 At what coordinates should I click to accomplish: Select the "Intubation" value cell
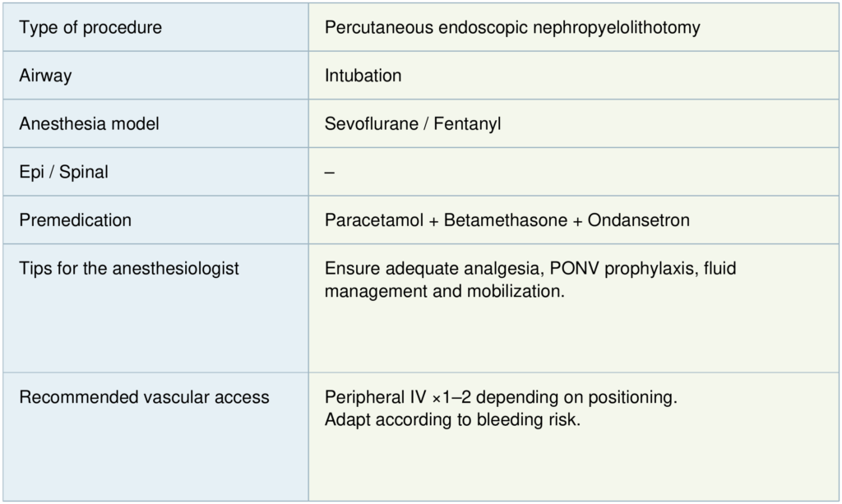[363, 76]
